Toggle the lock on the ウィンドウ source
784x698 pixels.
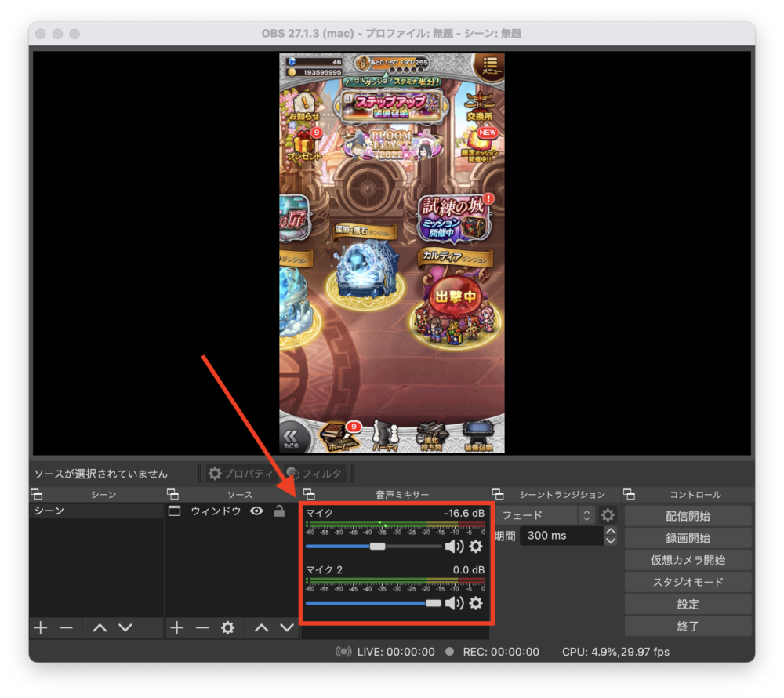[x=280, y=511]
